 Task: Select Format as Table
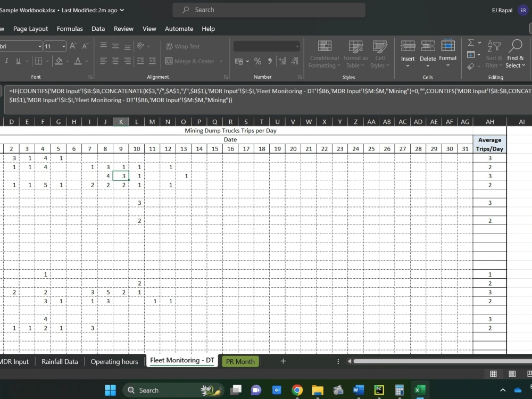coord(354,53)
